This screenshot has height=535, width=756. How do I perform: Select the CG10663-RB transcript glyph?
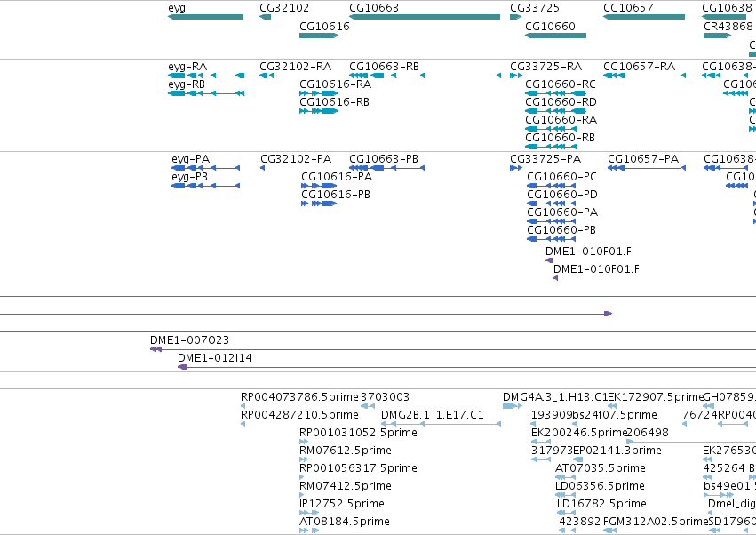(425, 76)
